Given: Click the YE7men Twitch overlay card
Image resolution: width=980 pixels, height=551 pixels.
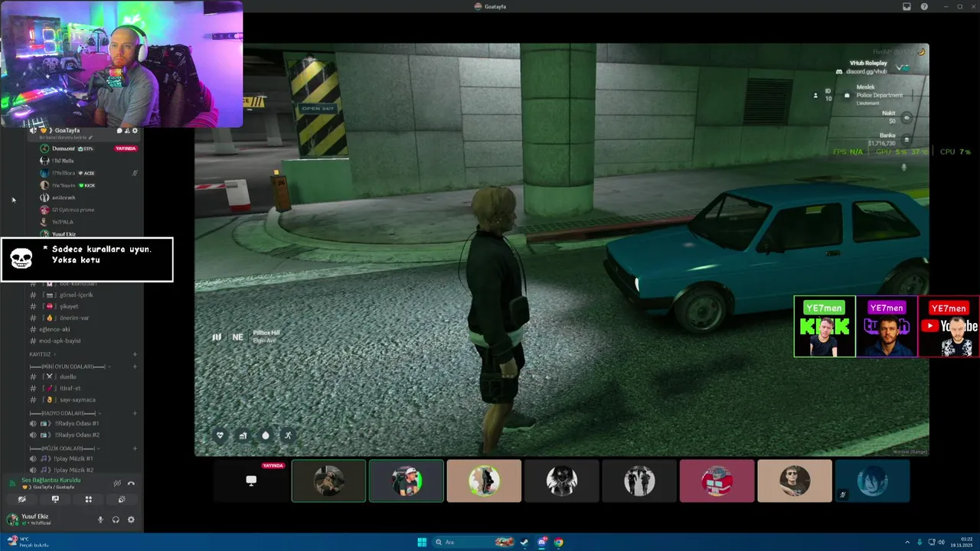Looking at the screenshot, I should [887, 327].
